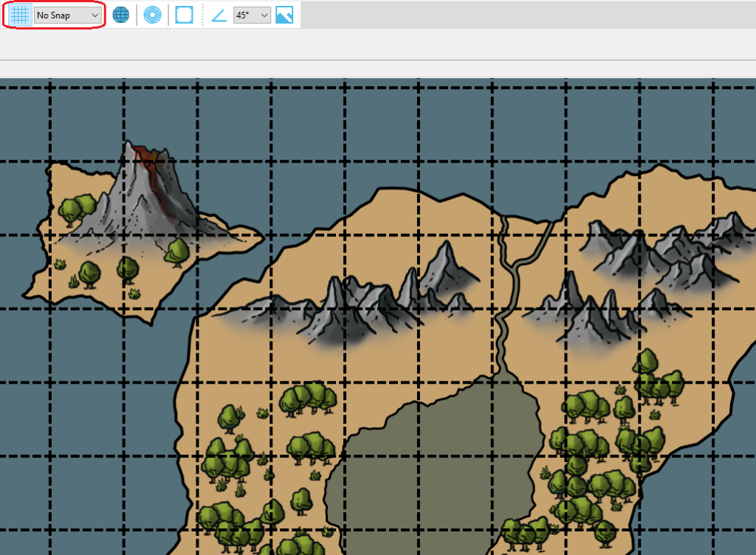
Task: Click the dropdown arrow beside 45°
Action: click(x=264, y=15)
